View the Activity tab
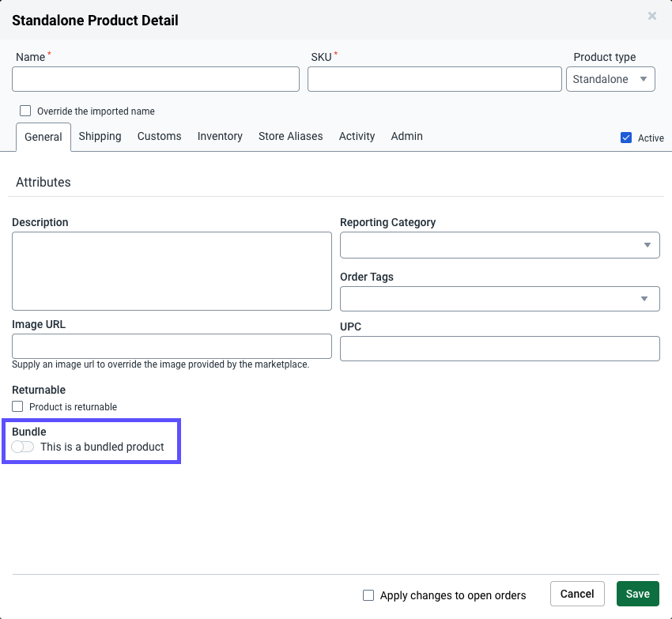This screenshot has width=672, height=619. [357, 137]
